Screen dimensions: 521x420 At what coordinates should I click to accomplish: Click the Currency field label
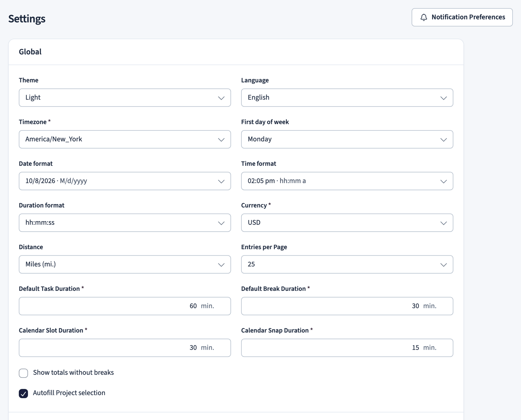tap(256, 205)
